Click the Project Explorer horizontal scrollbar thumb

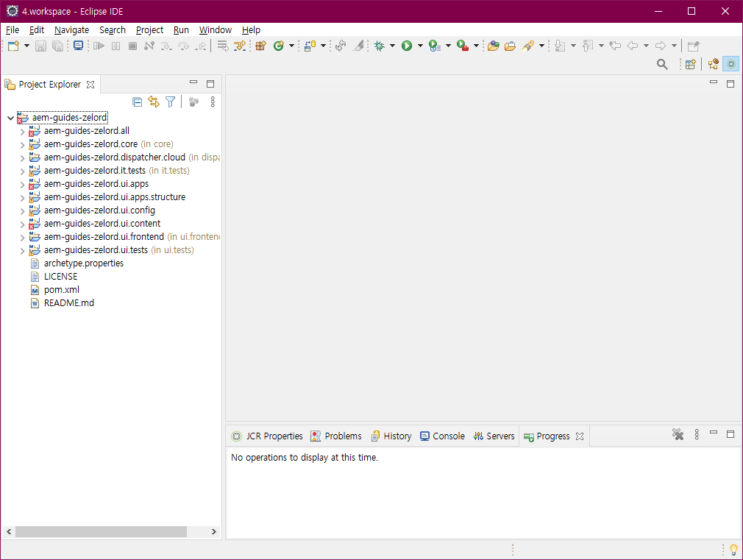coord(101,531)
